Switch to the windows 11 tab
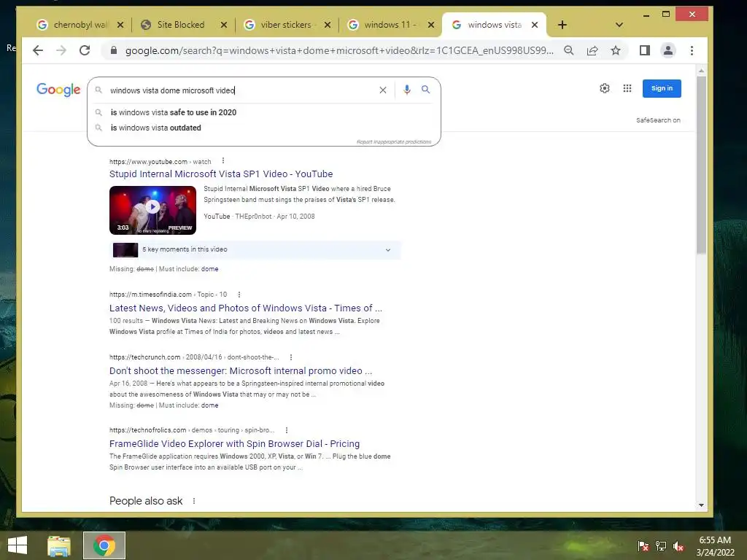This screenshot has width=747, height=560. [x=390, y=25]
